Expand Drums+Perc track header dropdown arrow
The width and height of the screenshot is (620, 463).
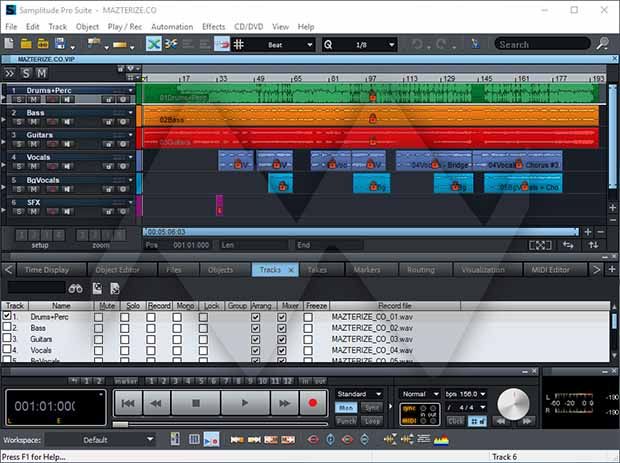(x=130, y=91)
